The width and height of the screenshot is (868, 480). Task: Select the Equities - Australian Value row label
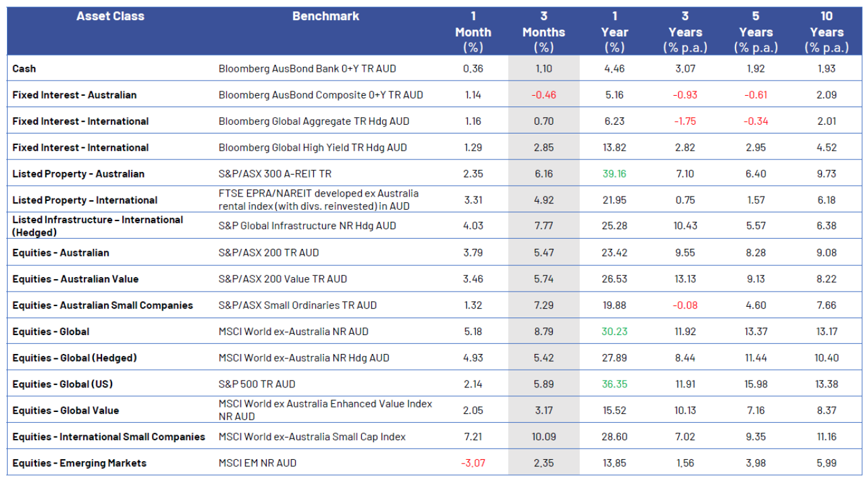click(75, 279)
